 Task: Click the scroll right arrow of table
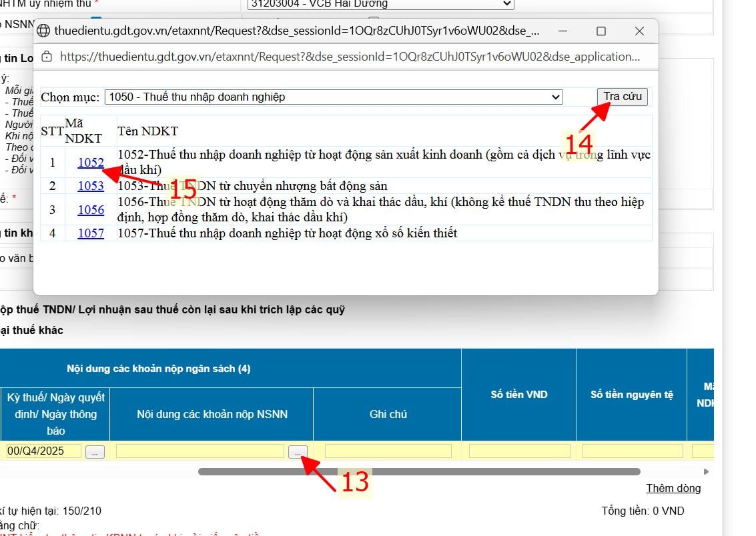pos(706,471)
